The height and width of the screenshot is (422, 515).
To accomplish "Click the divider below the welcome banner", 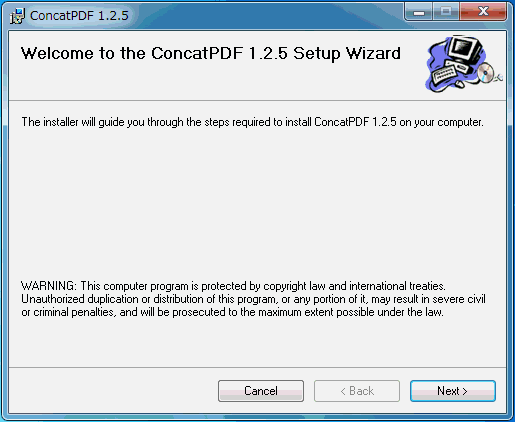I will point(257,100).
